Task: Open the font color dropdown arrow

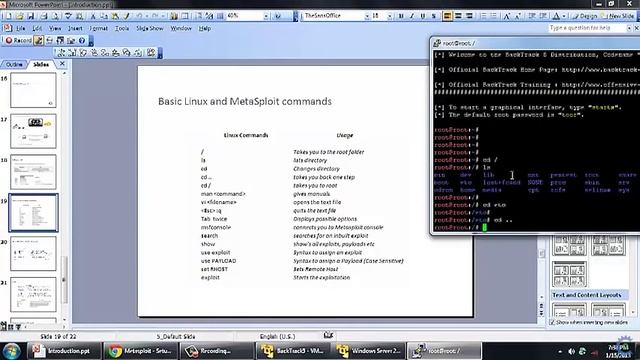Action: 564,16
